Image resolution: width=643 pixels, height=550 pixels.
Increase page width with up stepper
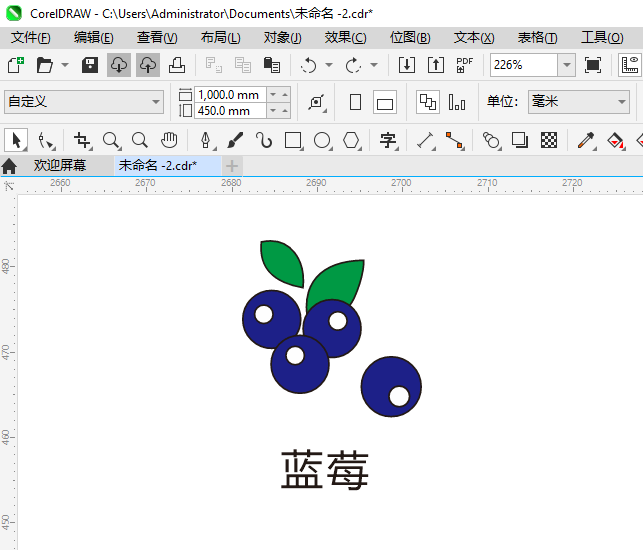click(285, 95)
